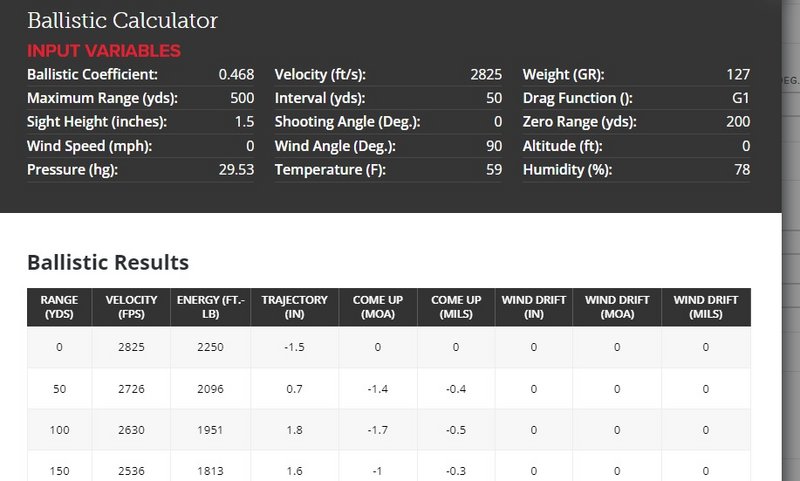This screenshot has height=481, width=800.
Task: Click the Wind Drift (MILS) column header
Action: tap(706, 307)
